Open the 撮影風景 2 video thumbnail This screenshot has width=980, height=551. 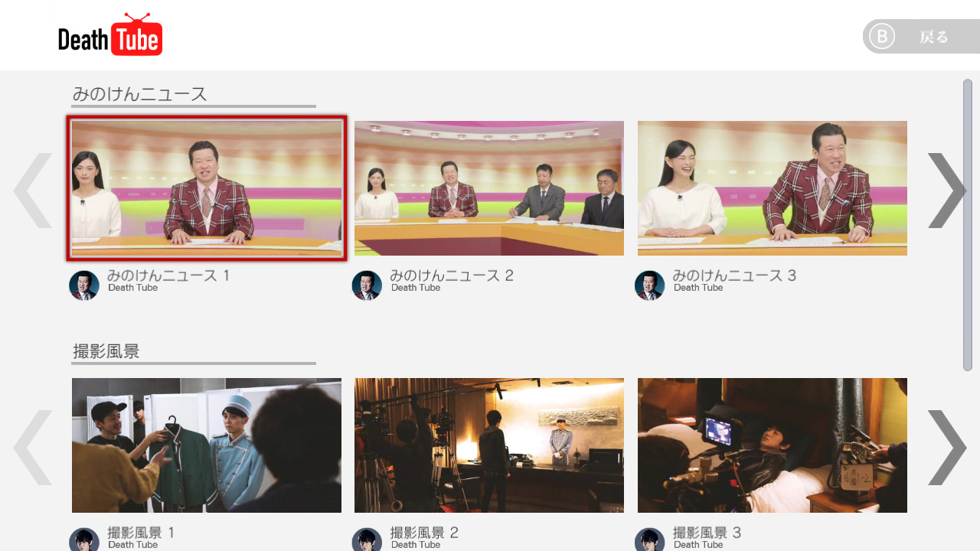tap(489, 445)
